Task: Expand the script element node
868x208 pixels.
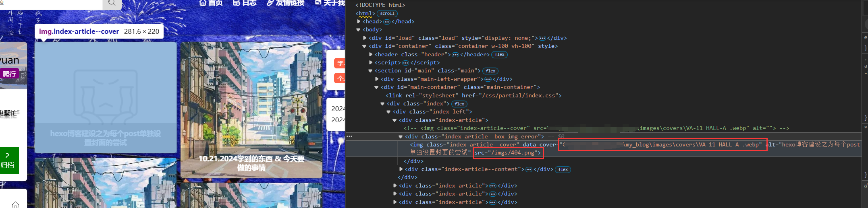Action: (x=371, y=62)
